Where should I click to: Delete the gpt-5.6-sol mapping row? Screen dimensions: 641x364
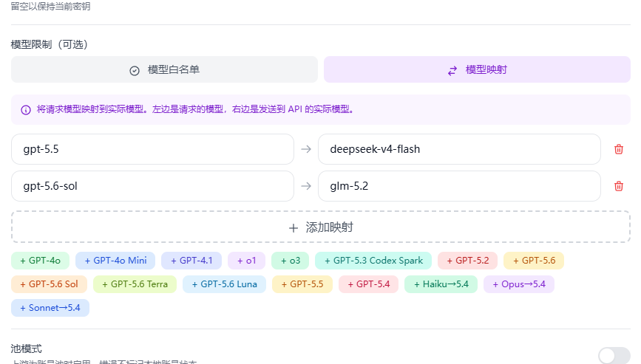coord(619,186)
